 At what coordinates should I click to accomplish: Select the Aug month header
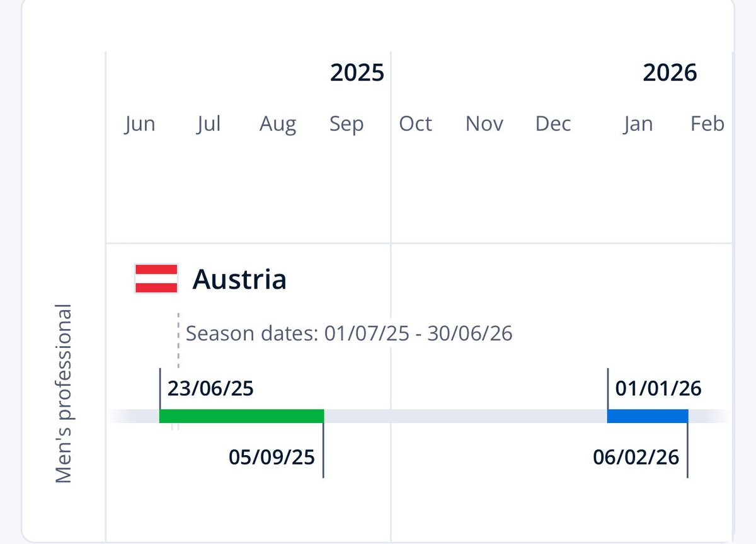point(278,125)
